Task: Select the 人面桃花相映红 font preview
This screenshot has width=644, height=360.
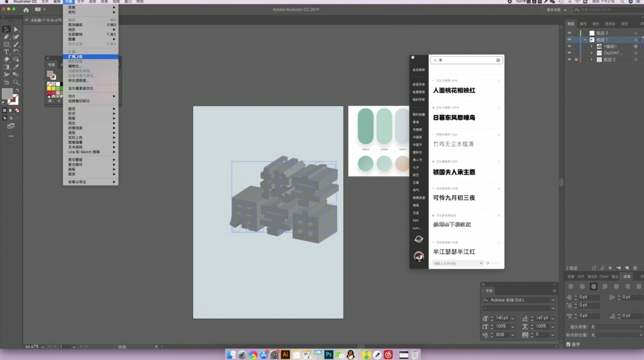Action: coord(454,91)
